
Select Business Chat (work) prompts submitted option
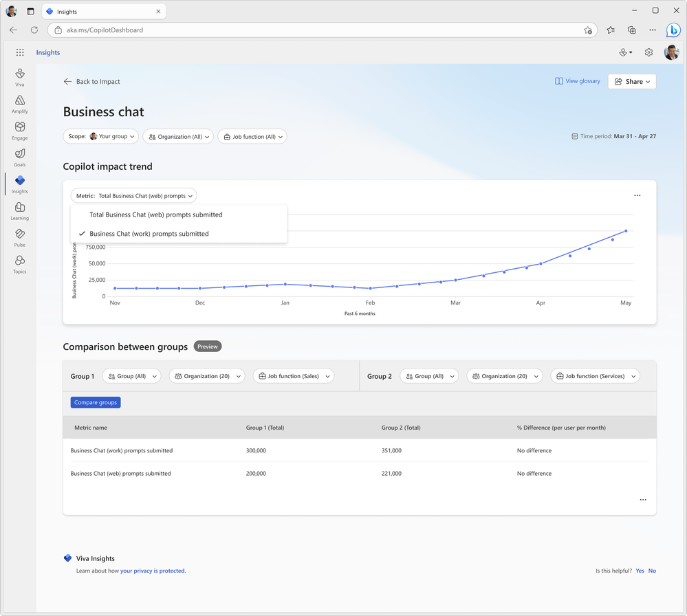[x=179, y=234]
